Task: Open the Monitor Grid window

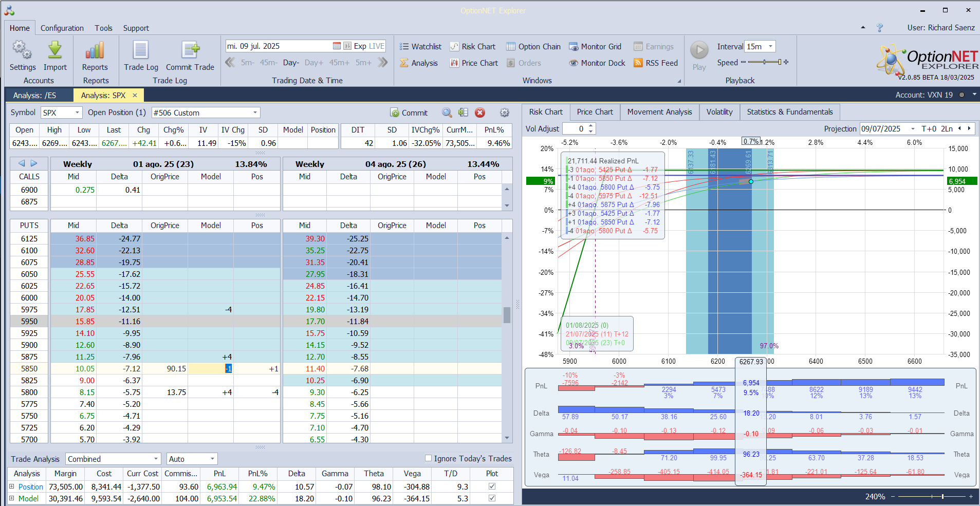Action: click(595, 47)
